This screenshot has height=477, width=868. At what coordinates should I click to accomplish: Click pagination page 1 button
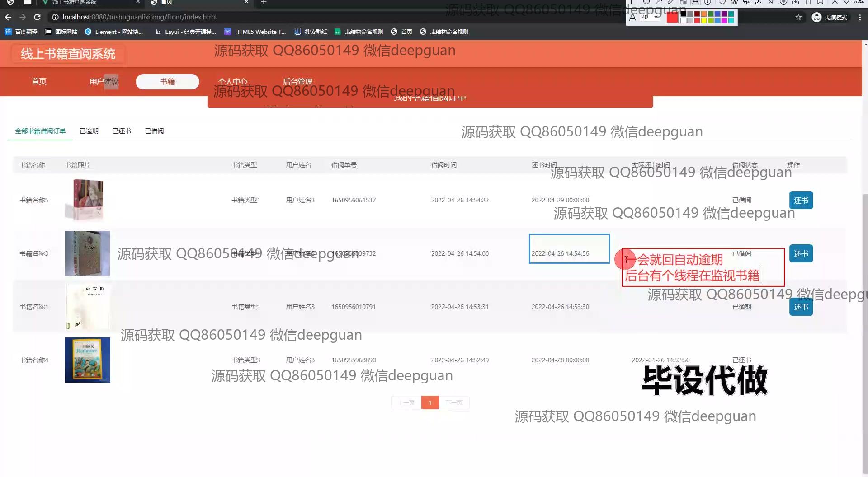tap(430, 402)
